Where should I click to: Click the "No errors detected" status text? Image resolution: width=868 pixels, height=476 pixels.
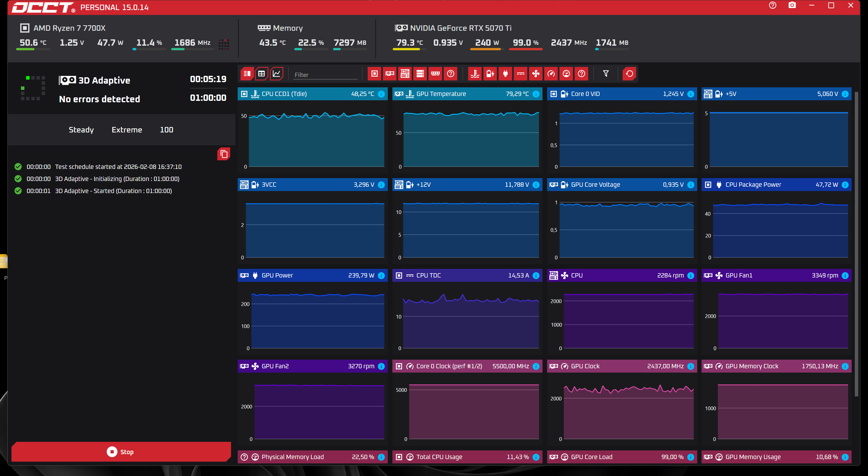[99, 99]
